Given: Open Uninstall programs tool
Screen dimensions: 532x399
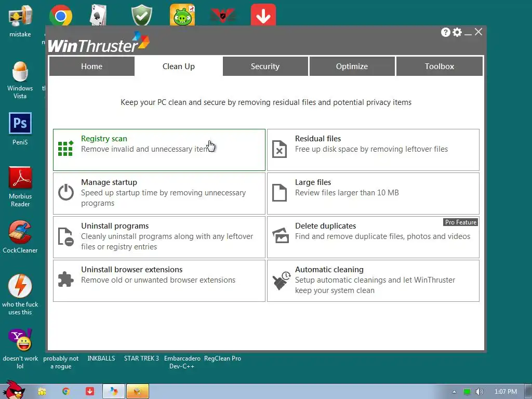Looking at the screenshot, I should 159,237.
